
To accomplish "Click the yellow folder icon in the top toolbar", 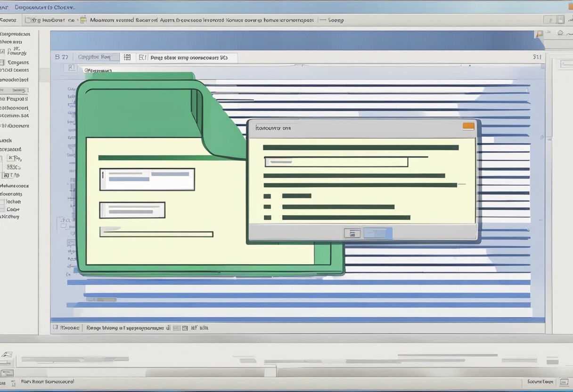I will click(83, 20).
